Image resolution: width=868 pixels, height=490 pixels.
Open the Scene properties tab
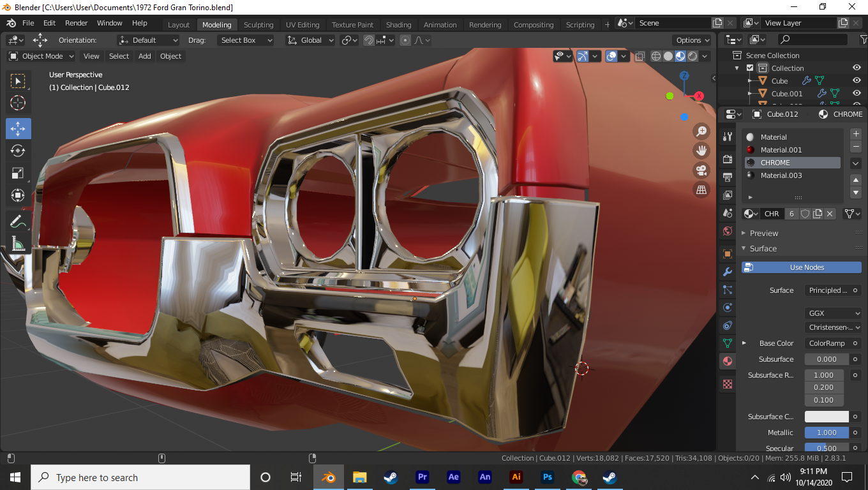(727, 213)
